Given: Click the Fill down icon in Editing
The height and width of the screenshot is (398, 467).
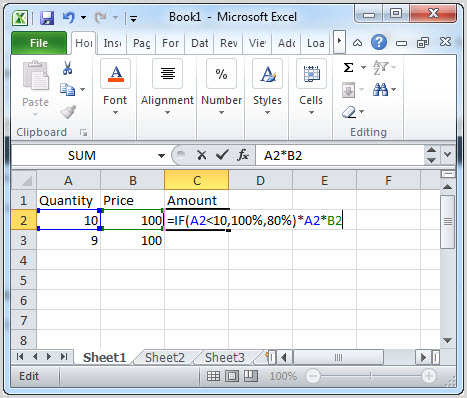Looking at the screenshot, I should click(349, 90).
